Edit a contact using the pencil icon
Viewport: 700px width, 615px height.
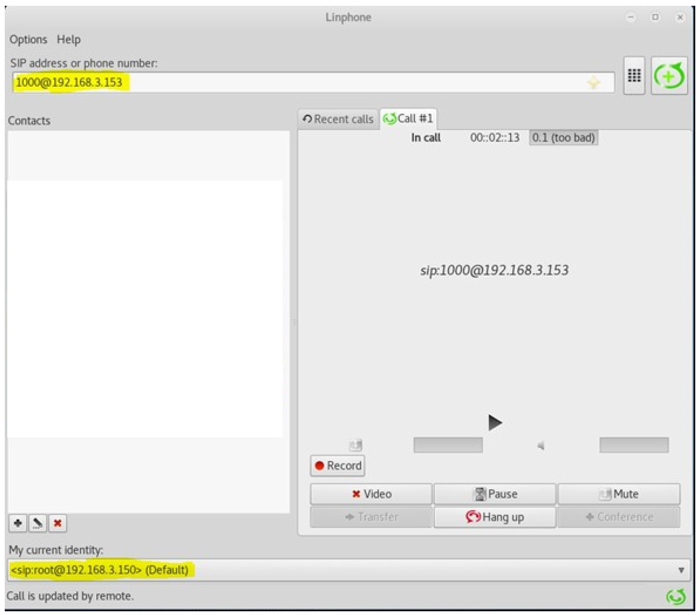tap(37, 523)
